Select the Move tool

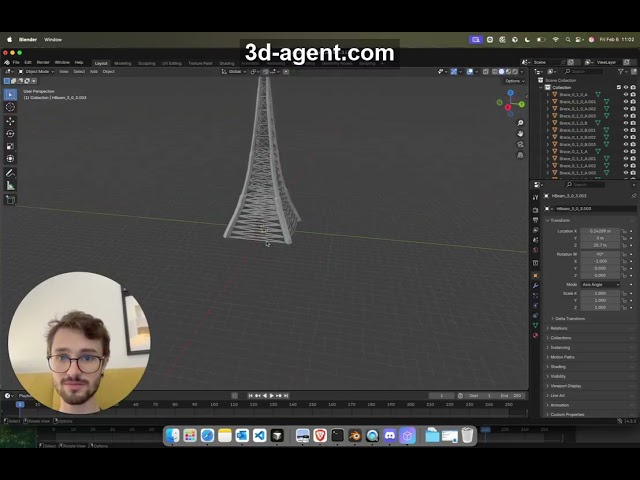(x=10, y=121)
